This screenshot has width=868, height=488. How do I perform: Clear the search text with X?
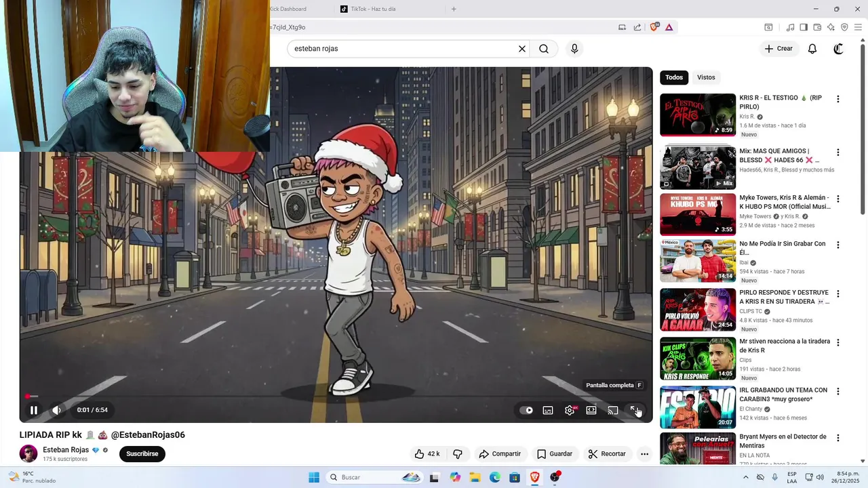[x=522, y=49]
